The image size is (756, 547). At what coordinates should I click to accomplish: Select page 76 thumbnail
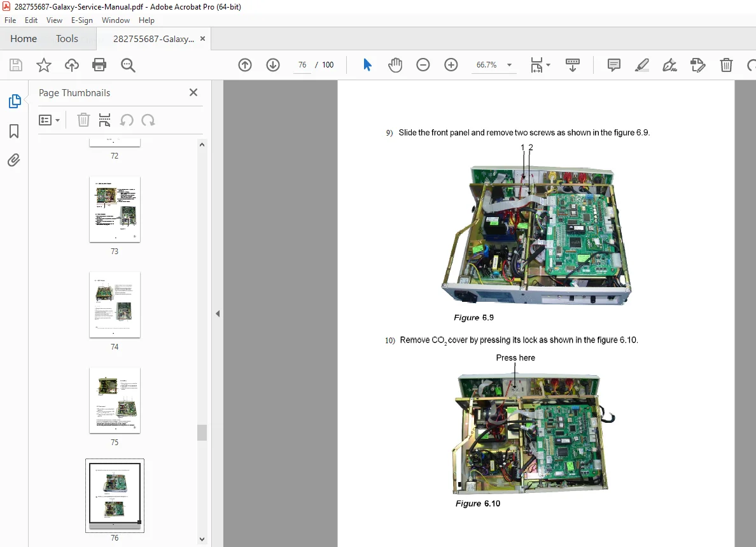[x=115, y=495]
